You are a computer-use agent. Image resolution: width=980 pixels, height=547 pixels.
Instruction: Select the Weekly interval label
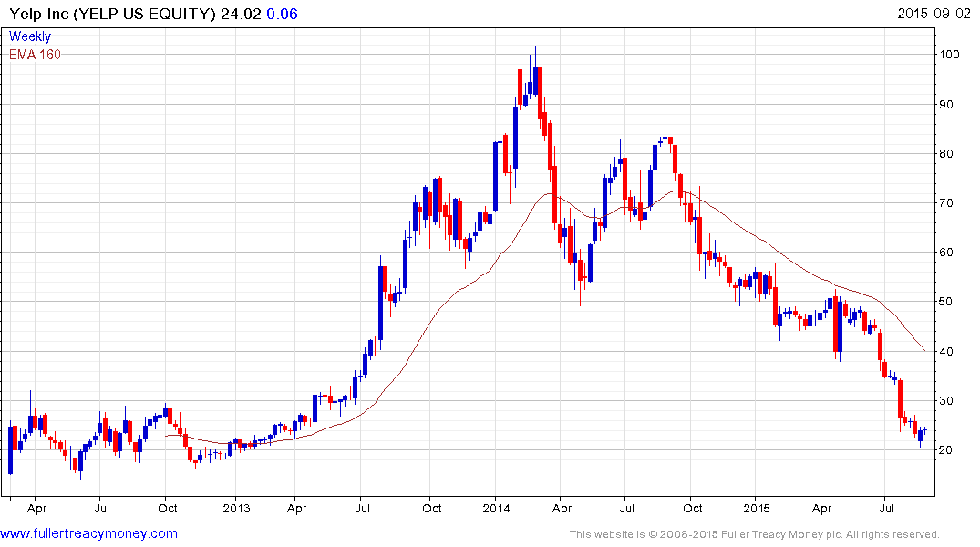tap(29, 36)
